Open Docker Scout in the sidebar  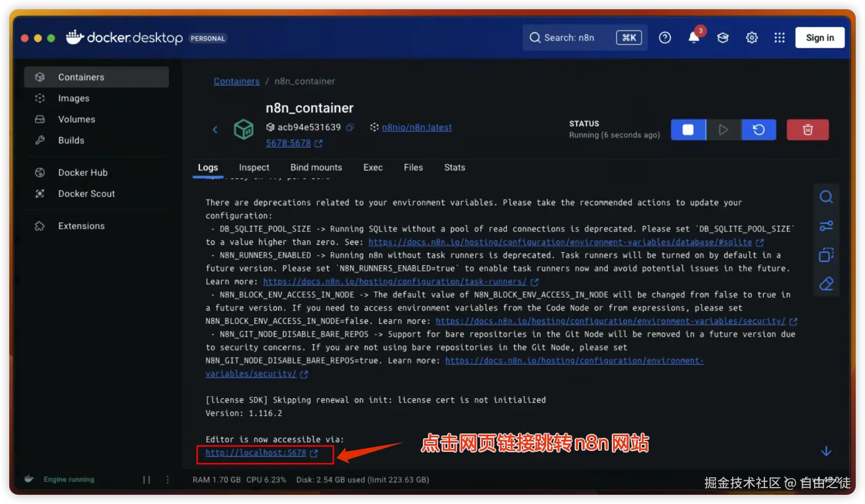97,193
